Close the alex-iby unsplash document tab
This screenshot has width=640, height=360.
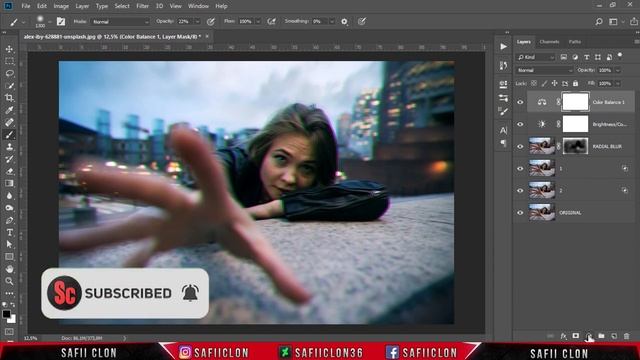(x=207, y=36)
